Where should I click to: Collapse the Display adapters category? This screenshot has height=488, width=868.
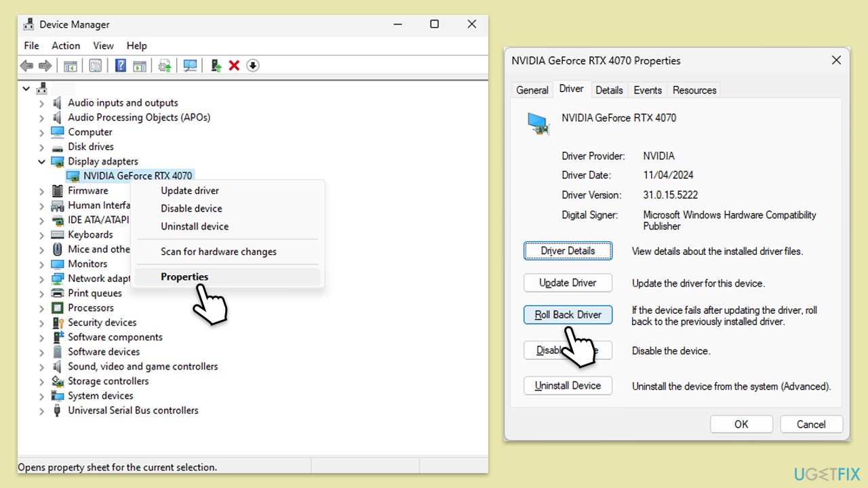coord(41,161)
